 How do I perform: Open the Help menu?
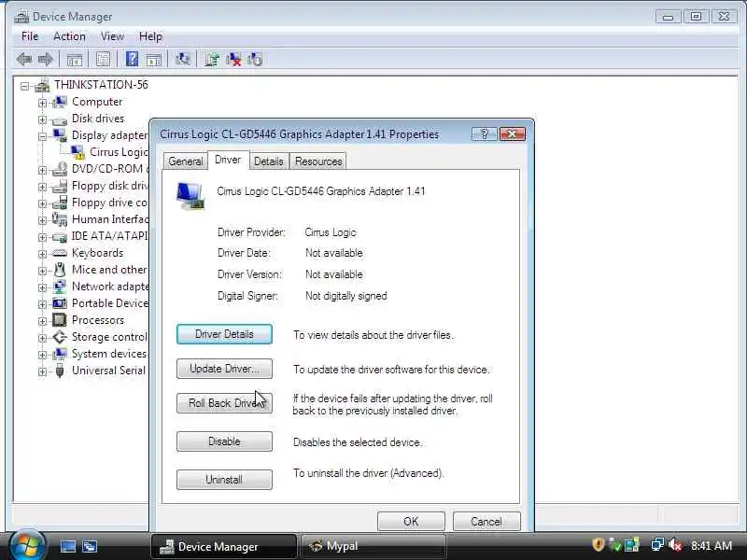pos(150,36)
